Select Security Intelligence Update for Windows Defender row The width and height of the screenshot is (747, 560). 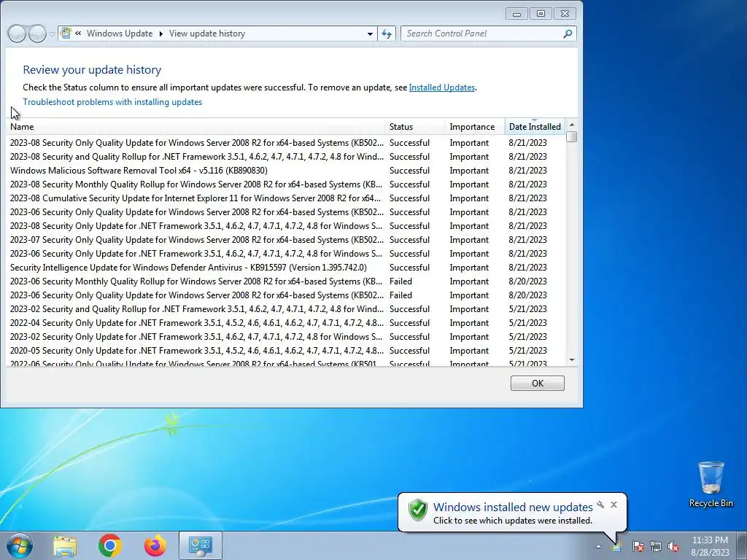coord(286,268)
